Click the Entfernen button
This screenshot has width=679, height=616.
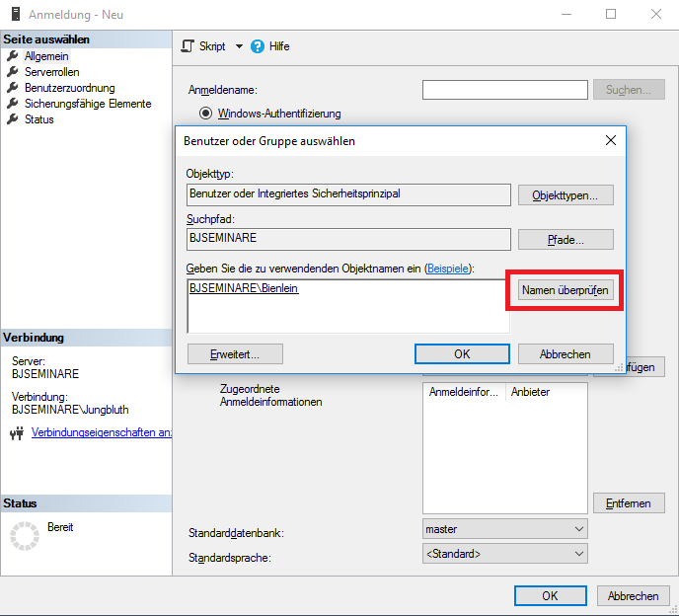point(629,503)
